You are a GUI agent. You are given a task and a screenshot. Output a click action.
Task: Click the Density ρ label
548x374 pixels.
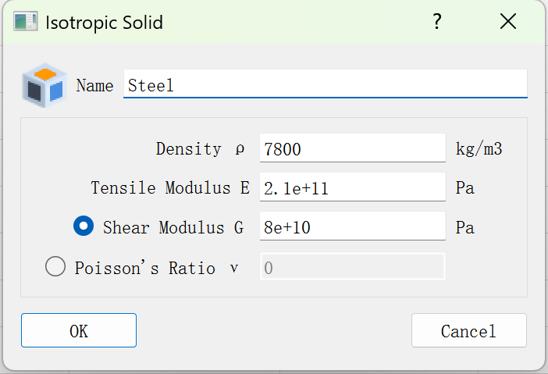coord(200,149)
